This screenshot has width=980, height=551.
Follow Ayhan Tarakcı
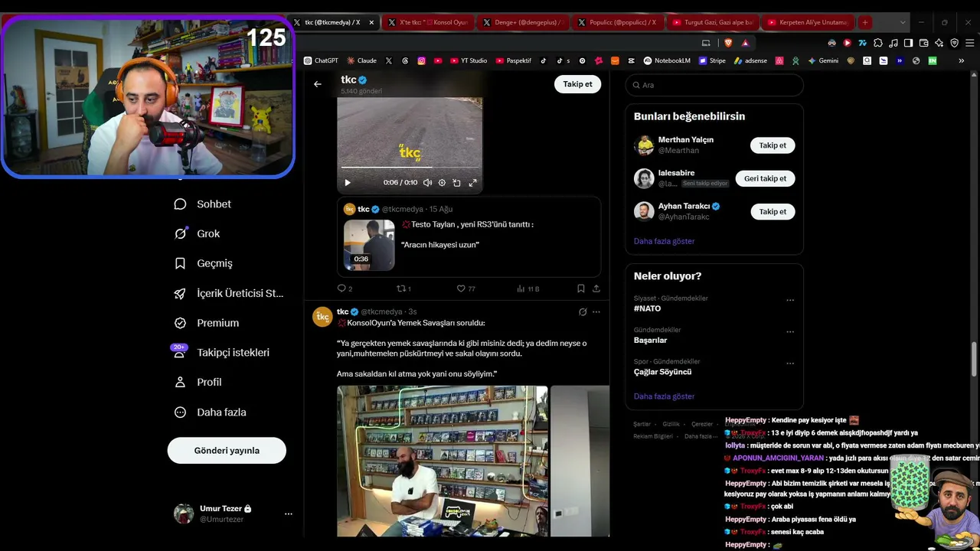click(773, 211)
